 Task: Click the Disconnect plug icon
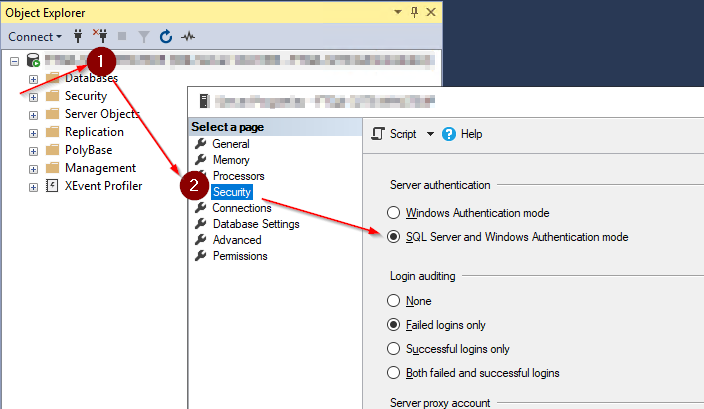pos(100,36)
